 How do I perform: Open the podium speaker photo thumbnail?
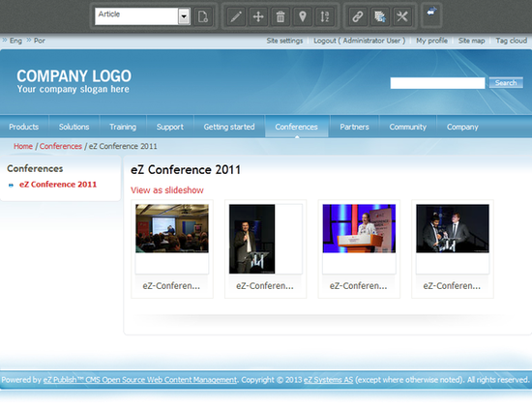[359, 228]
